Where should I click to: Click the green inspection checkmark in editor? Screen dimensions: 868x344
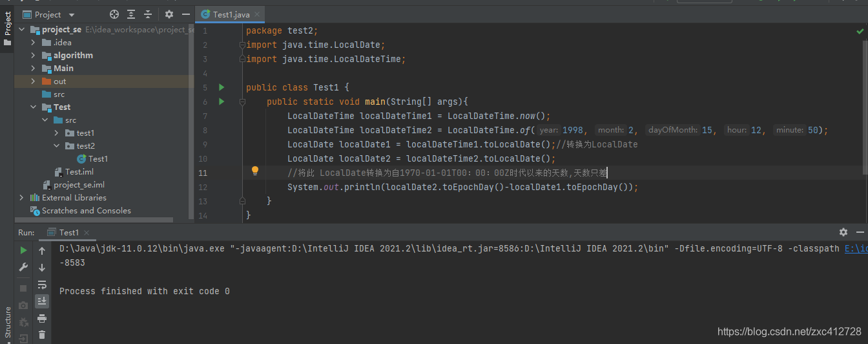860,30
